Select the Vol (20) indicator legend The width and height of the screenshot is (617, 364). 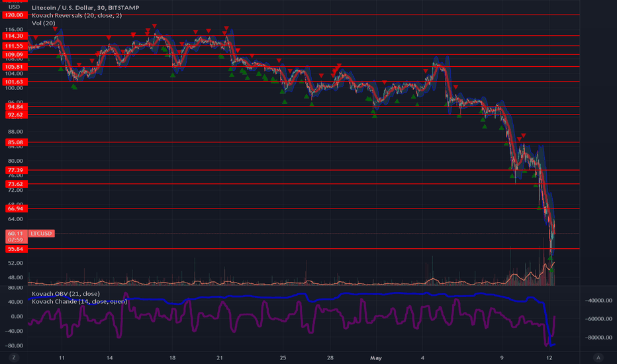44,23
